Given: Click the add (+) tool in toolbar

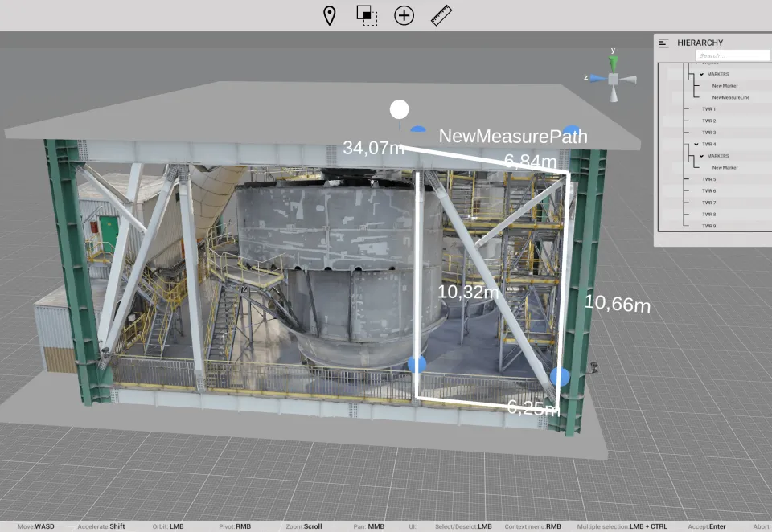Looking at the screenshot, I should 404,15.
